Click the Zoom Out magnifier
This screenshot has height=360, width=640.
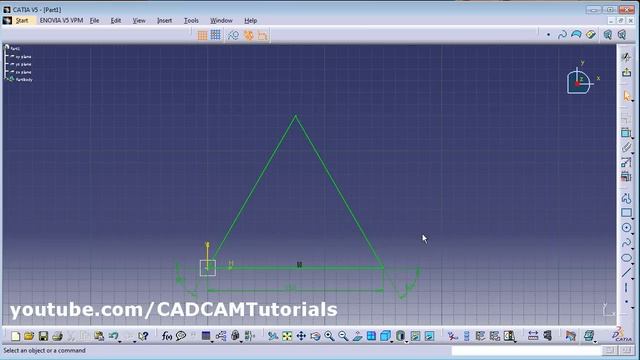tap(343, 336)
